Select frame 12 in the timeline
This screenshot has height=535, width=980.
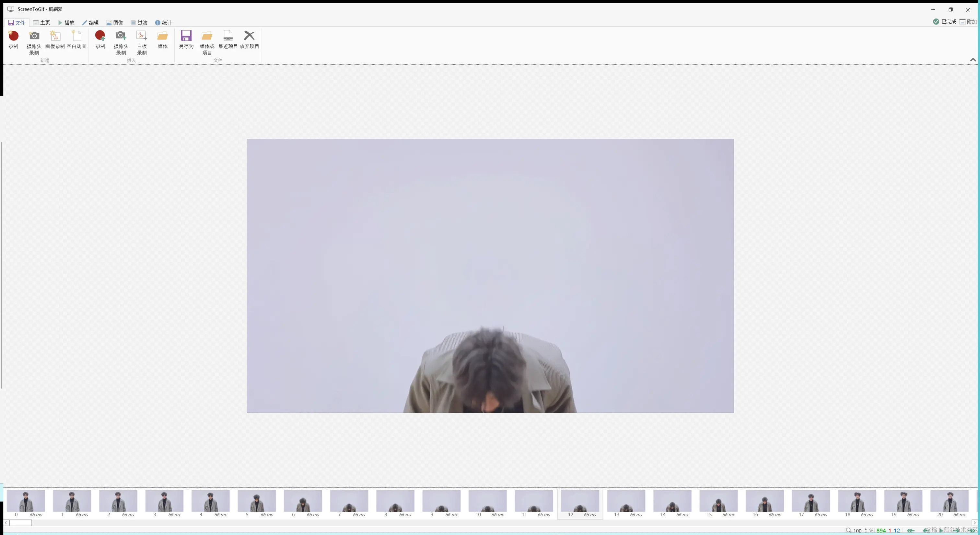(579, 503)
